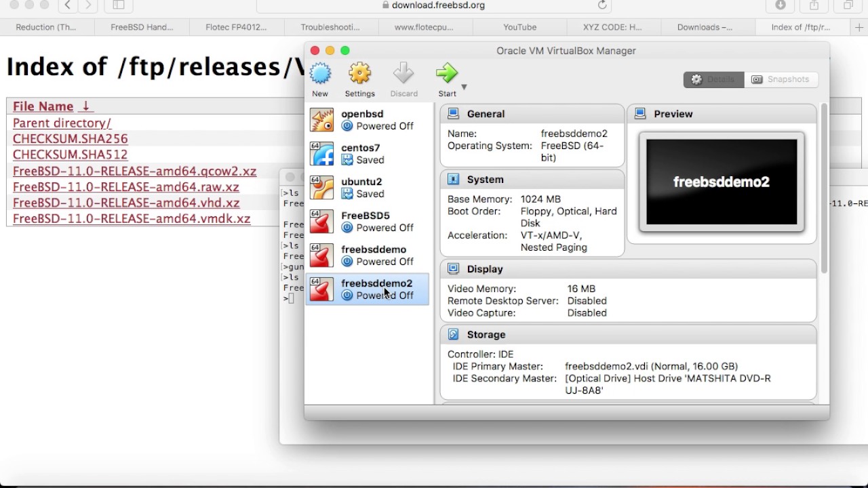The width and height of the screenshot is (868, 488).
Task: Reload the page in Safari
Action: (x=601, y=5)
